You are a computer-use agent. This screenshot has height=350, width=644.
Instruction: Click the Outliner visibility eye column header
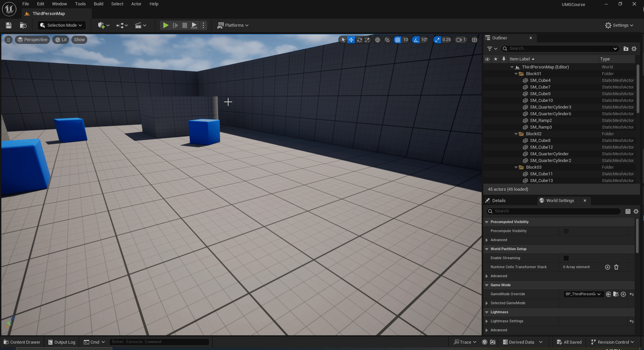487,59
